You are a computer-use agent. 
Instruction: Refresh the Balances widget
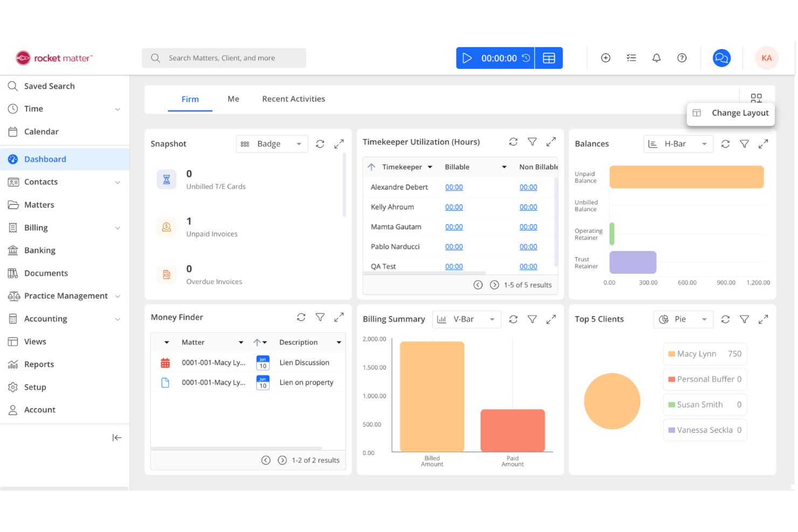point(725,144)
